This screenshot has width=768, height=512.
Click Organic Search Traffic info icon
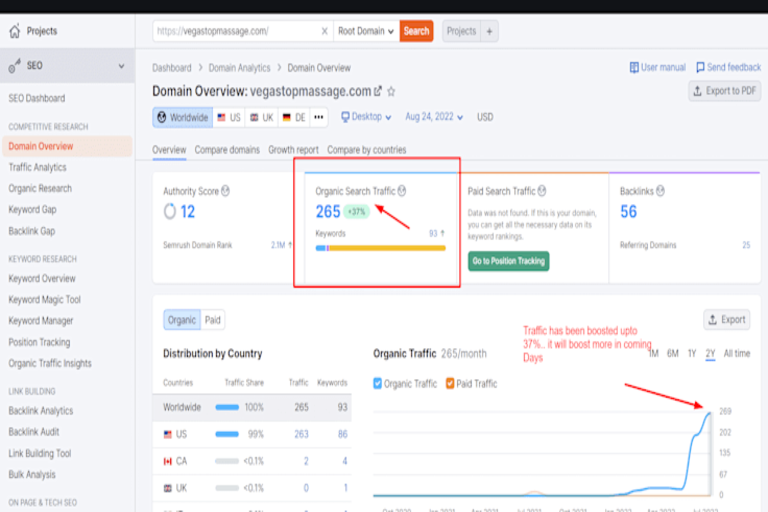click(402, 191)
